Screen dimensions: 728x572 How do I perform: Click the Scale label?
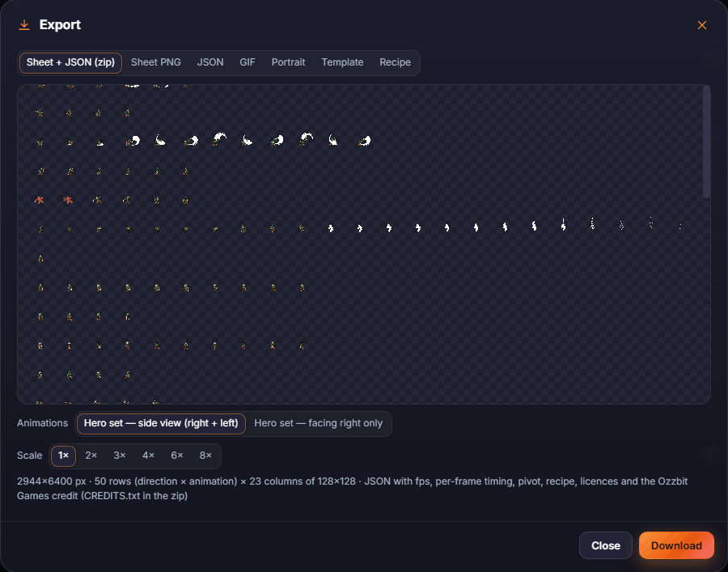30,456
